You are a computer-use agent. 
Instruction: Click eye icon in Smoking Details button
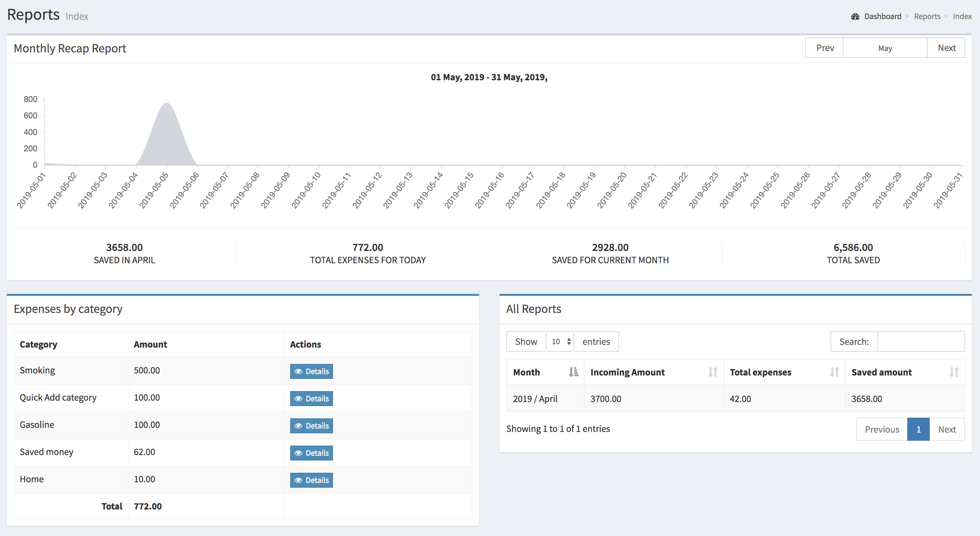tap(298, 371)
